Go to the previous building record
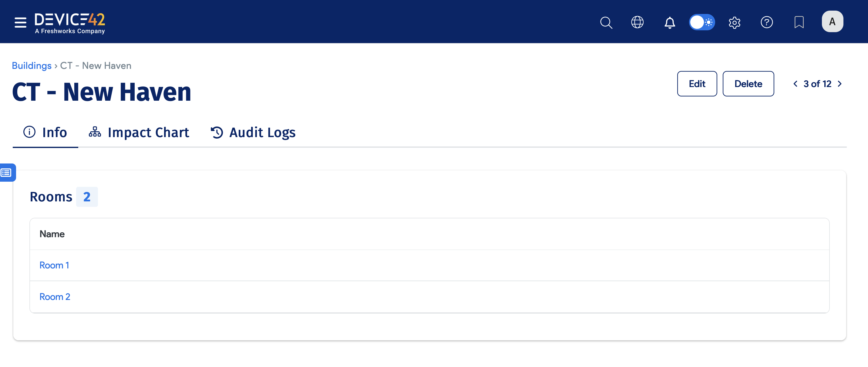 coord(795,84)
